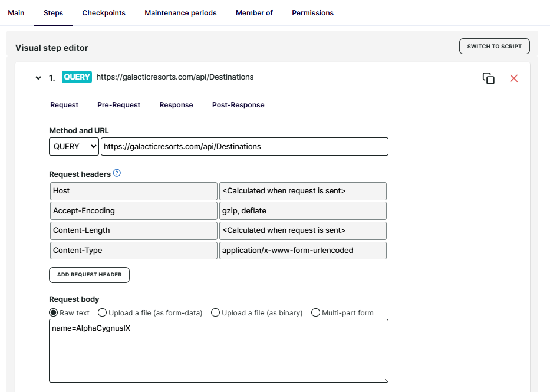Click the Content-Length header value field

click(303, 230)
